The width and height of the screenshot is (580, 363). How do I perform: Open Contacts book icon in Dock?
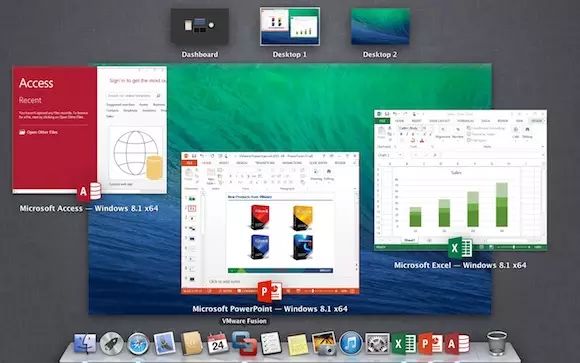click(191, 343)
